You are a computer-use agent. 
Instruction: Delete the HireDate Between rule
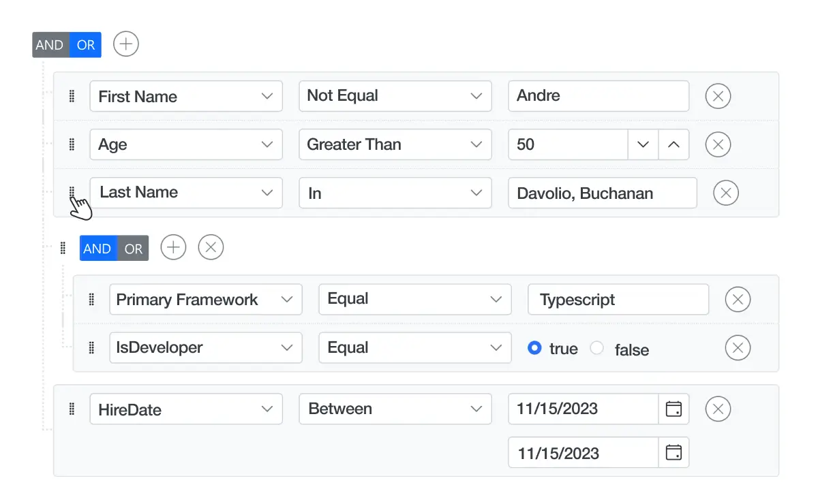[718, 409]
